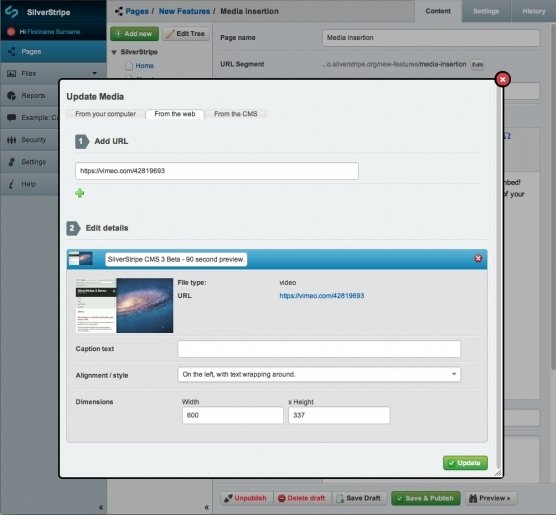The height and width of the screenshot is (515, 556).
Task: Open the Alignment / style dropdown
Action: pos(319,375)
